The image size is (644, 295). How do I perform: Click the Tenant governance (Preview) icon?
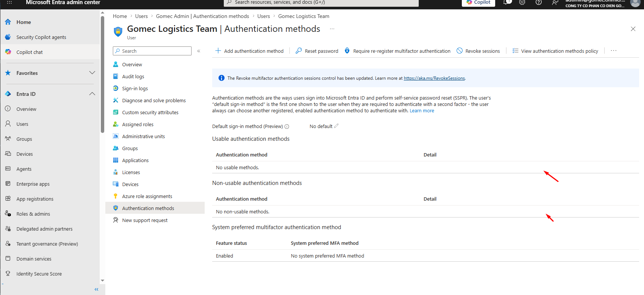(8, 243)
